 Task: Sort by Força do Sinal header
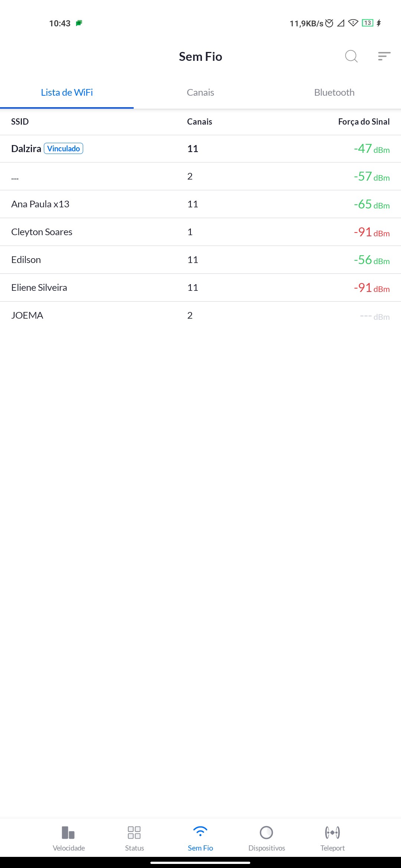[x=363, y=122]
